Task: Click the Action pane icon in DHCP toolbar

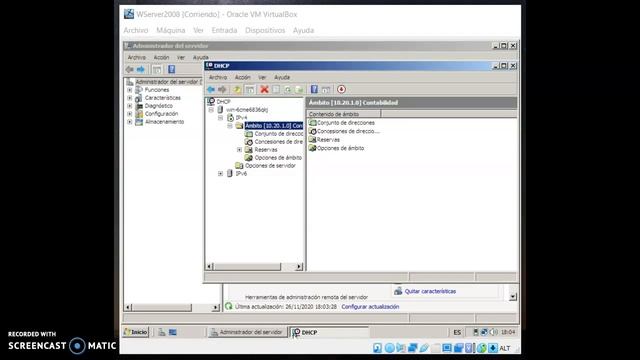Action: [x=326, y=89]
